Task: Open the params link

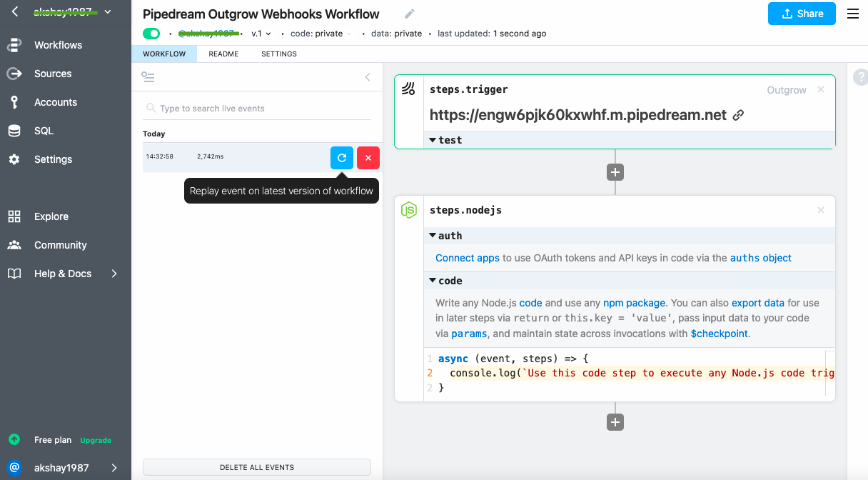Action: pos(469,334)
